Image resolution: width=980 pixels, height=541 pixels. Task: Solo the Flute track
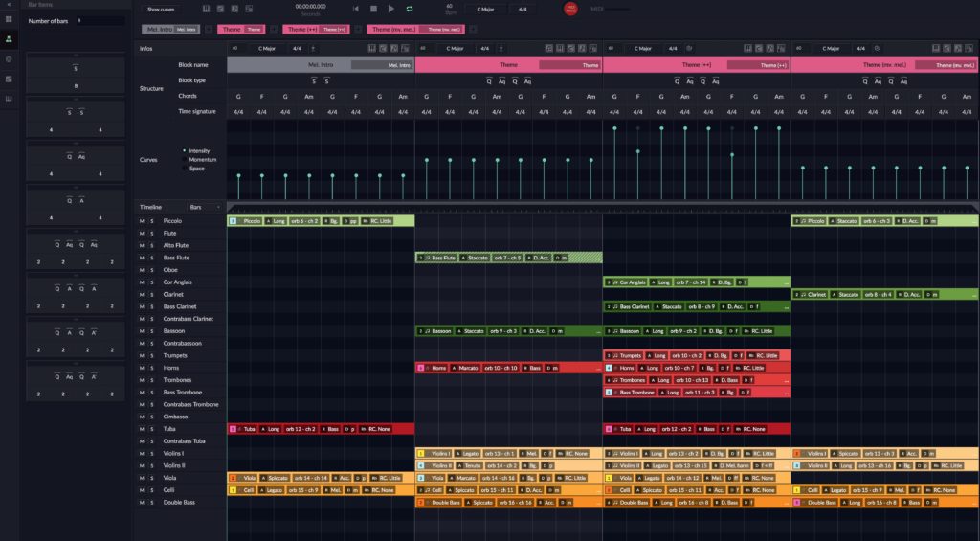tap(152, 234)
